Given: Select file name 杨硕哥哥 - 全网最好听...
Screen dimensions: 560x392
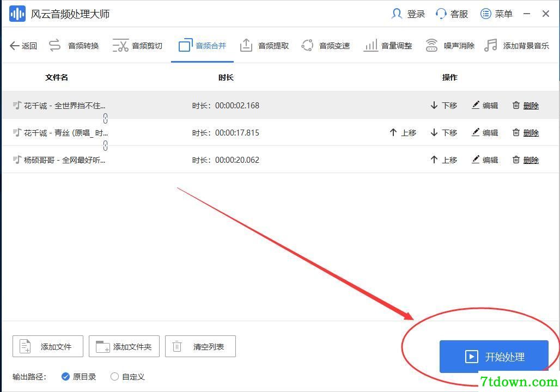Looking at the screenshot, I should point(65,160).
